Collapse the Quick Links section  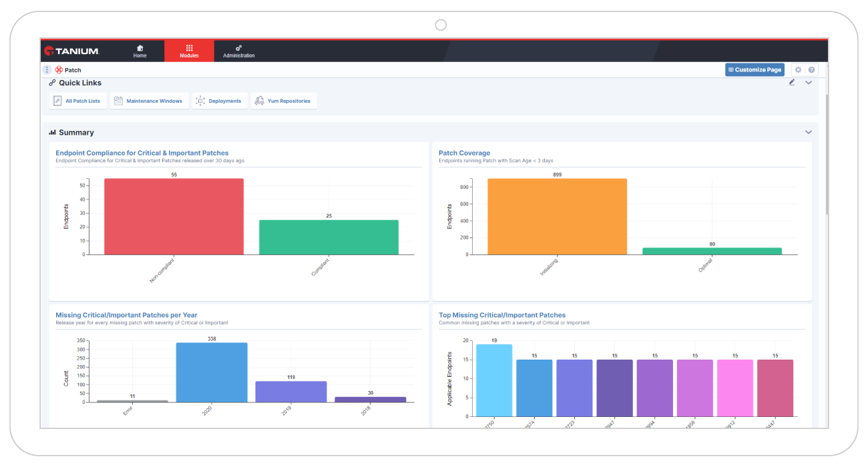[809, 83]
